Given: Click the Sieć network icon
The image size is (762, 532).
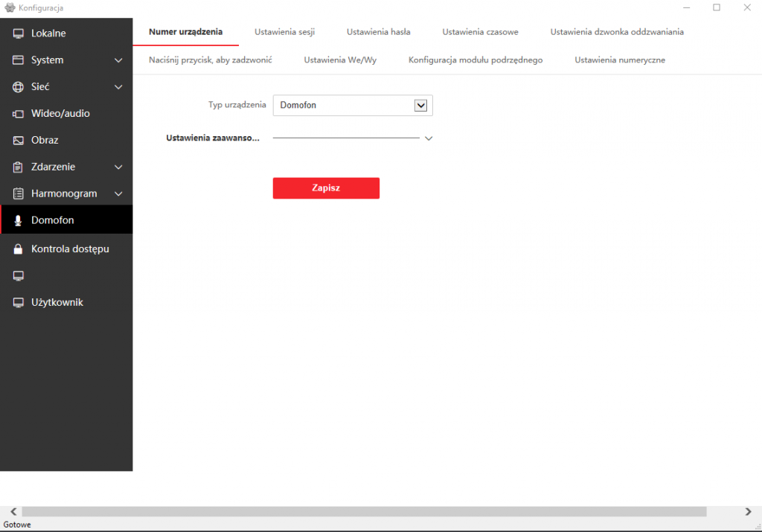Looking at the screenshot, I should click(x=16, y=86).
